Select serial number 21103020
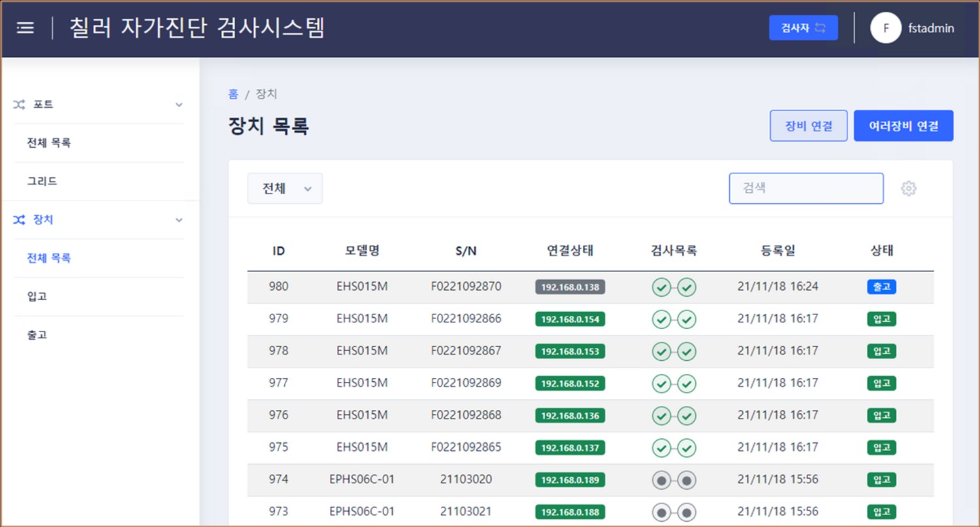Image resolution: width=980 pixels, height=527 pixels. coord(466,479)
